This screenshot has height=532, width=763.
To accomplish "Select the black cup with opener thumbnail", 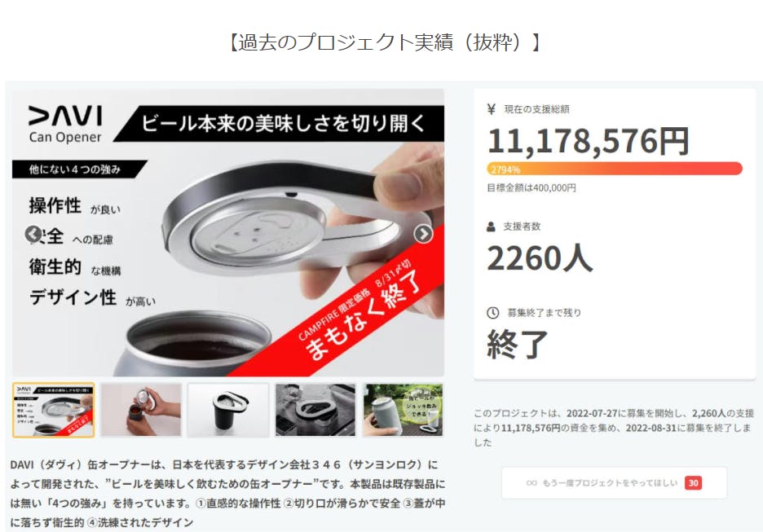I will click(x=228, y=410).
